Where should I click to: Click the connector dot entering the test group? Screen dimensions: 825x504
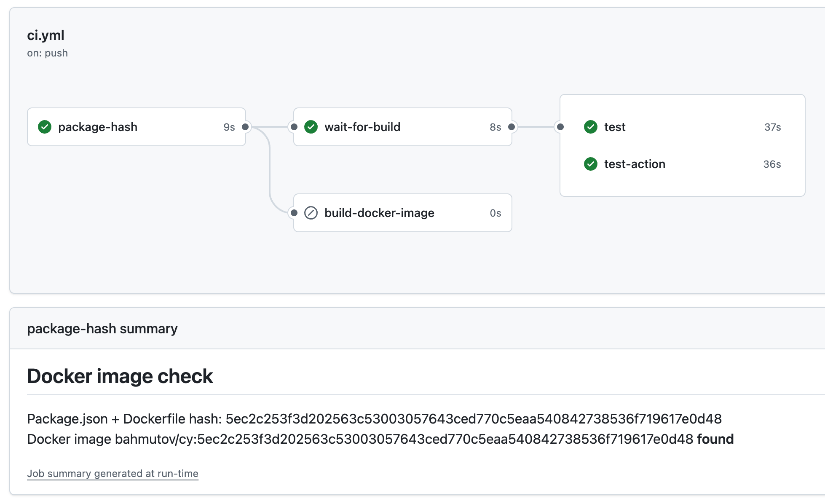[x=560, y=126]
